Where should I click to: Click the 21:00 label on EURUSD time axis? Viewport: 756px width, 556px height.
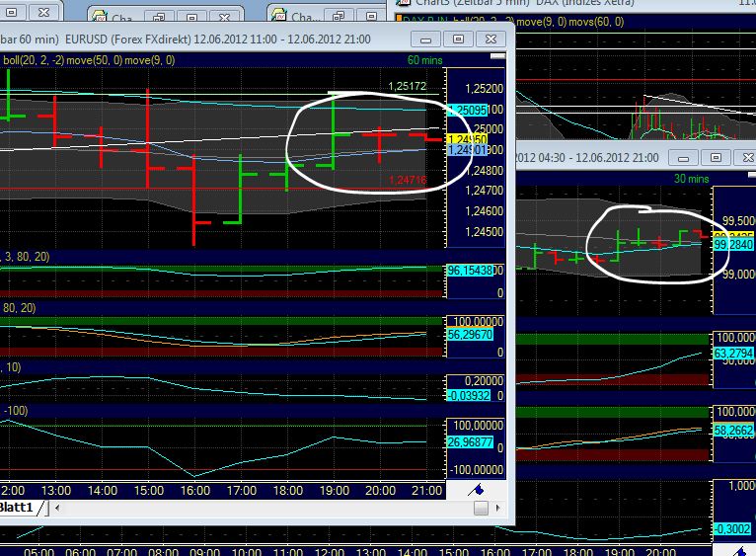coord(426,491)
